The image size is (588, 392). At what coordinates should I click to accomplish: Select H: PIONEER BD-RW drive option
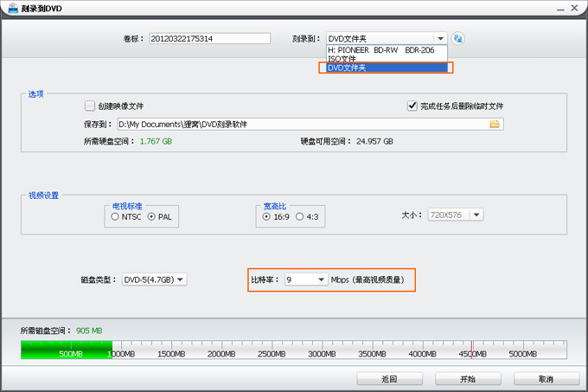point(387,50)
